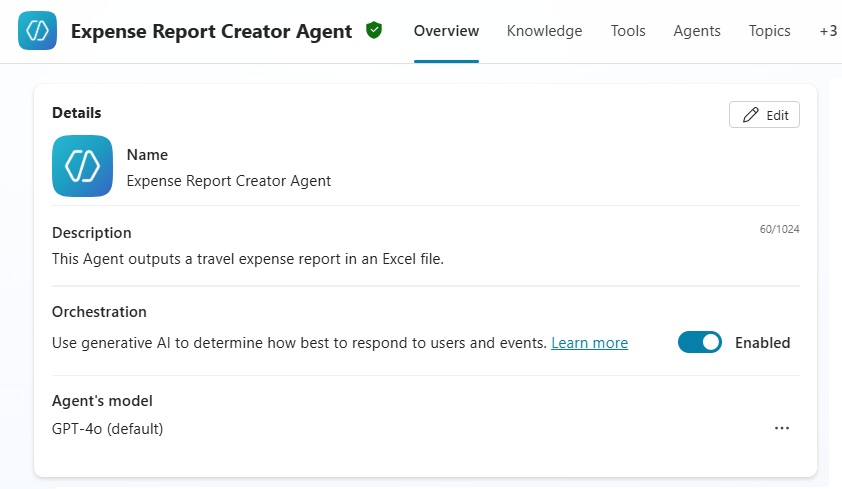Click the GPT-4o (default) model text

[x=107, y=429]
